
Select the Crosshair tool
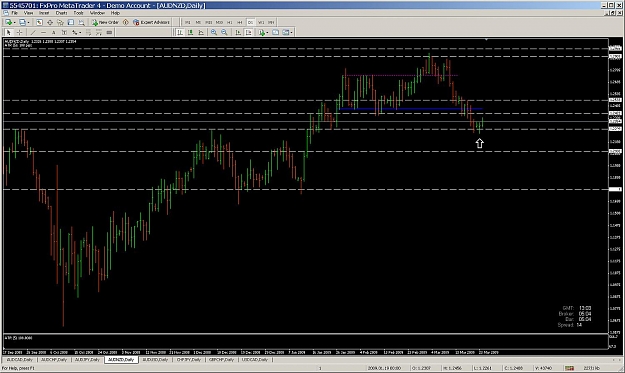19,32
